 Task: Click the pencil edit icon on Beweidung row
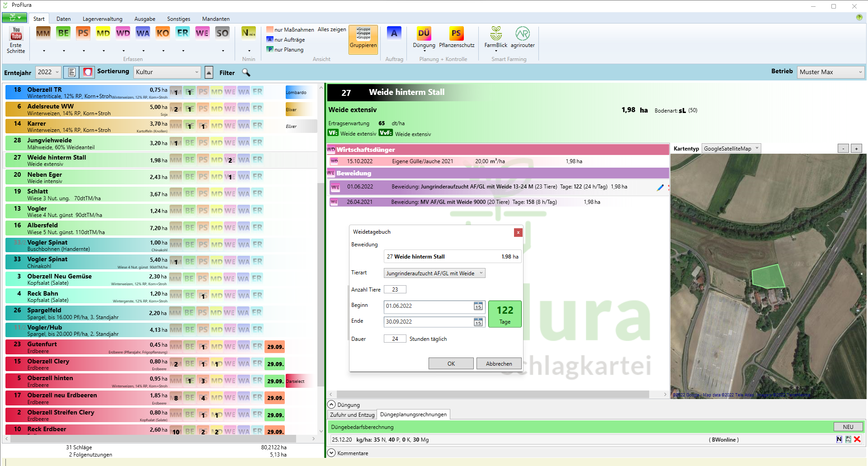pos(660,187)
